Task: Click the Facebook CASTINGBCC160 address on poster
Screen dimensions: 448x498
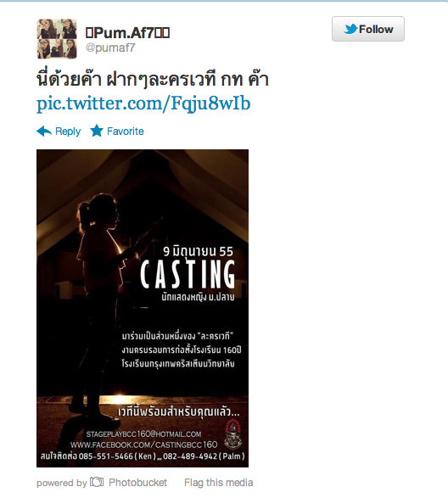Action: click(144, 445)
